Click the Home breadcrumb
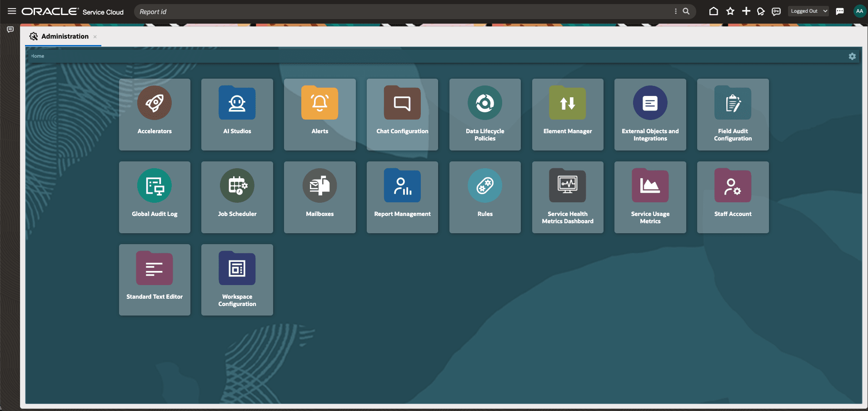The width and height of the screenshot is (868, 411). point(38,56)
